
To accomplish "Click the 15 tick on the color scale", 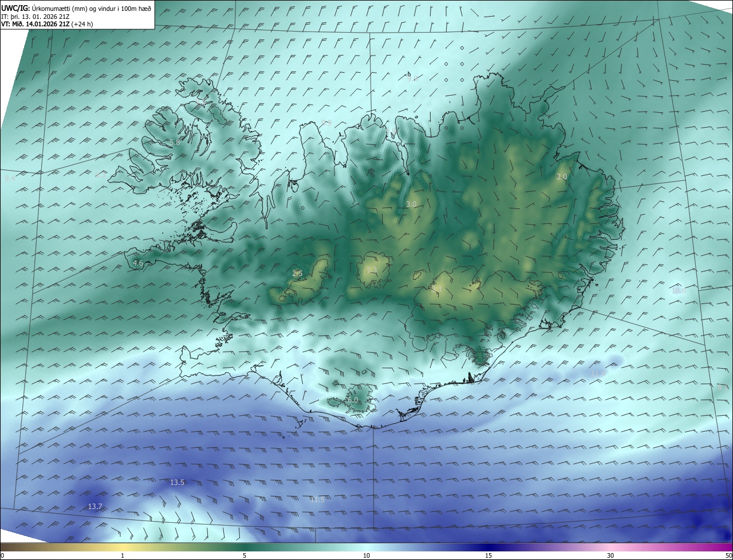I will (488, 555).
